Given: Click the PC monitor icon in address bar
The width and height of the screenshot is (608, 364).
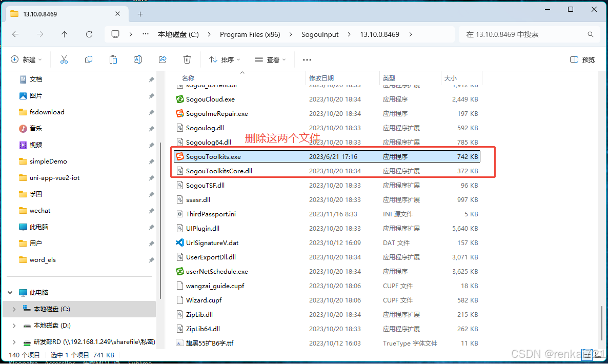Looking at the screenshot, I should pyautogui.click(x=115, y=34).
